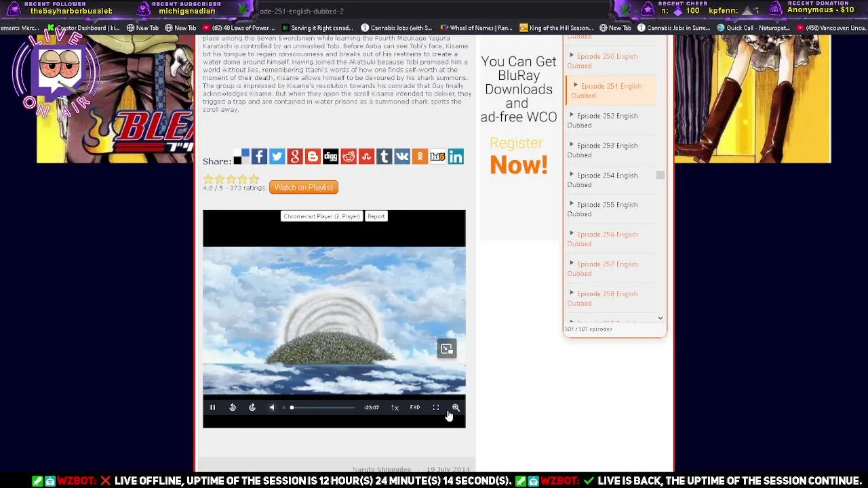Open the 48 Laws of Power bookmark
The height and width of the screenshot is (488, 868).
[239, 28]
